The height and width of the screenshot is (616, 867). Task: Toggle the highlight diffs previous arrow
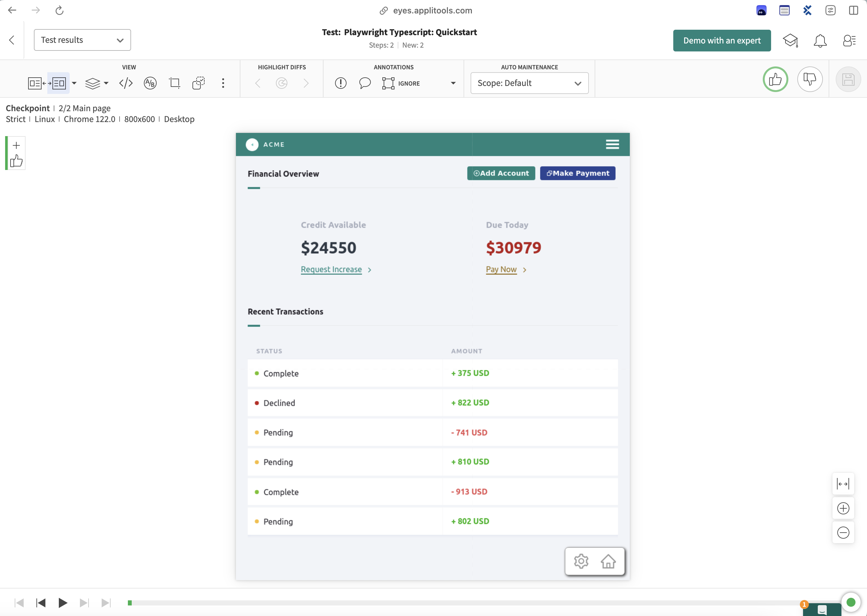tap(257, 83)
